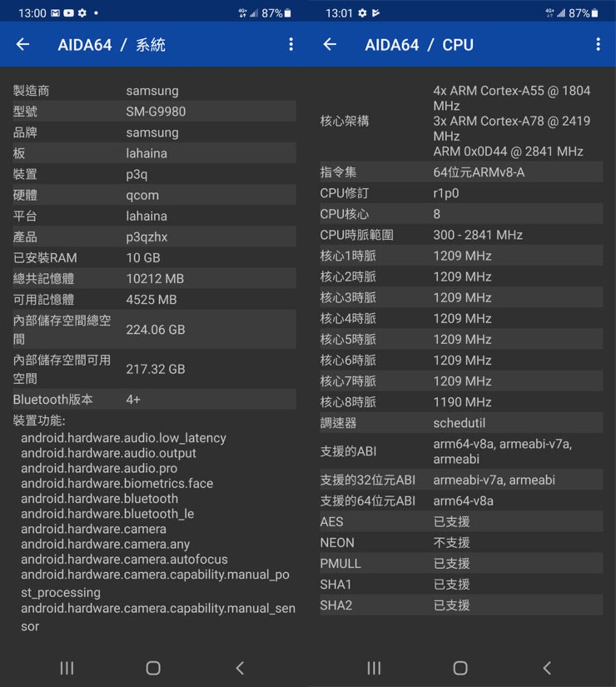This screenshot has width=616, height=687.
Task: Tap the CPU時脈範圍 300 - 2841 MHz row
Action: coord(461,235)
